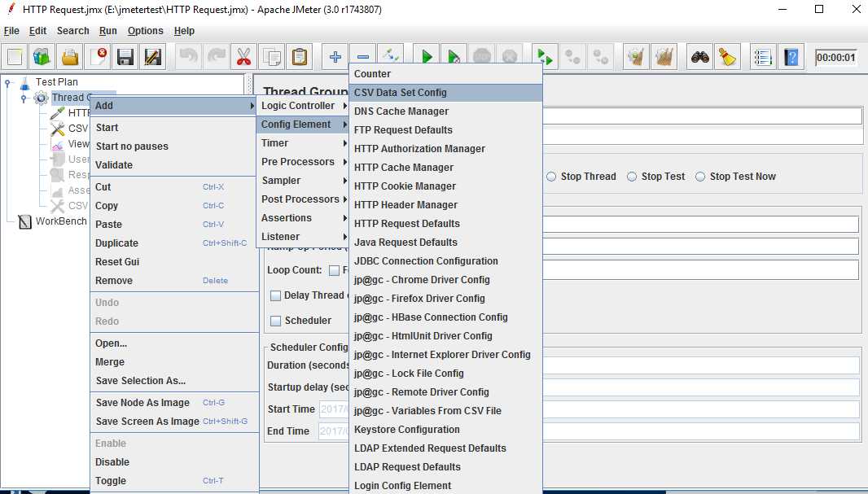Viewport: 868px width, 494px height.
Task: Click the New test plan toolbar icon
Action: coord(15,57)
